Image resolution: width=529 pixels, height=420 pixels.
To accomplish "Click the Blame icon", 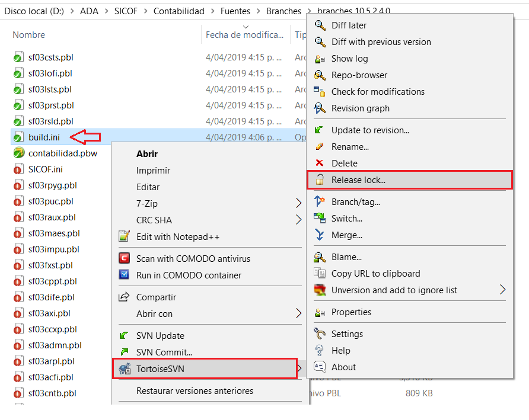I will [320, 257].
